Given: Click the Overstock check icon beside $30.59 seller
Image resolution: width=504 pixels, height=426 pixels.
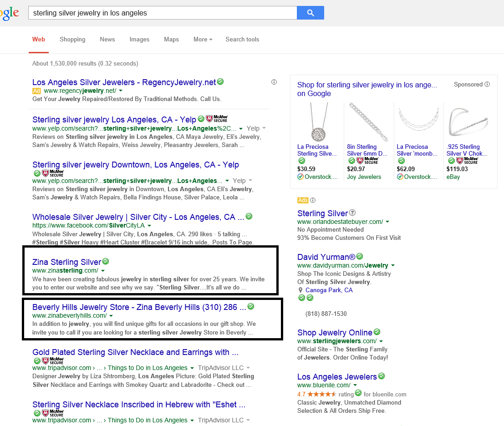Looking at the screenshot, I should [300, 177].
